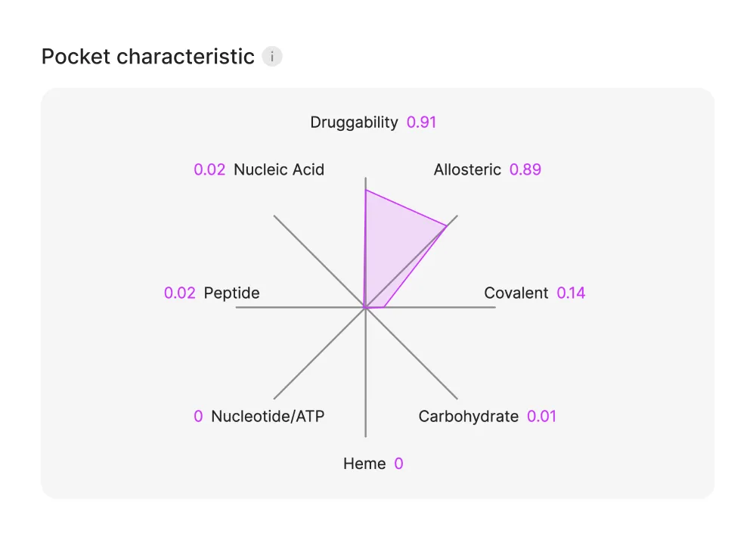Click the Allosteric score 0.89
The image size is (756, 537).
click(x=525, y=169)
